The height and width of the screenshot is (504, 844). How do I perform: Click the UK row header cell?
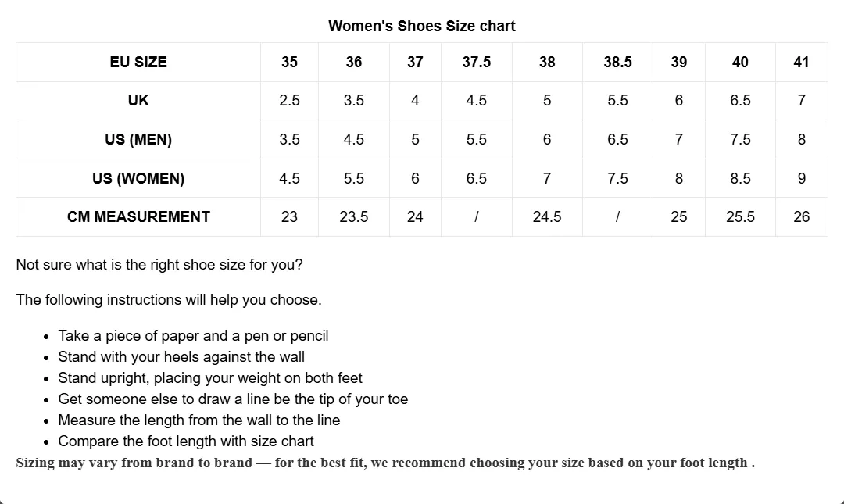click(x=138, y=100)
